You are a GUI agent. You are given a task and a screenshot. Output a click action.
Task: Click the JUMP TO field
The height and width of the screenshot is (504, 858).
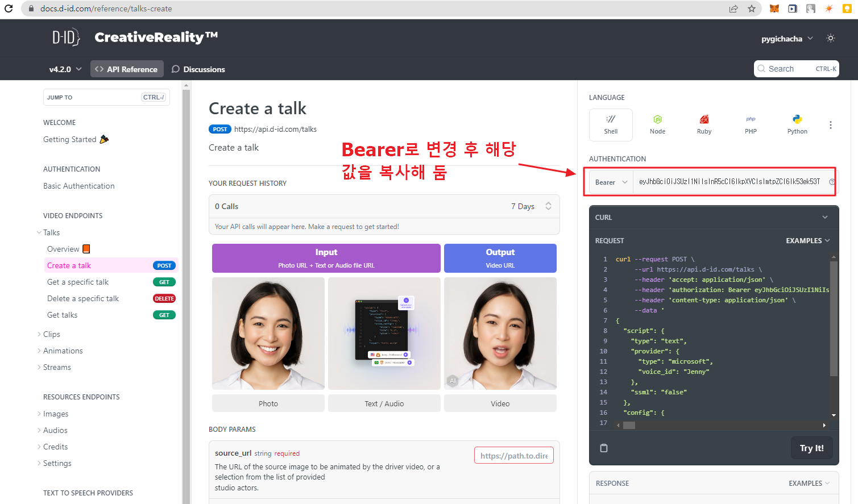coord(106,97)
